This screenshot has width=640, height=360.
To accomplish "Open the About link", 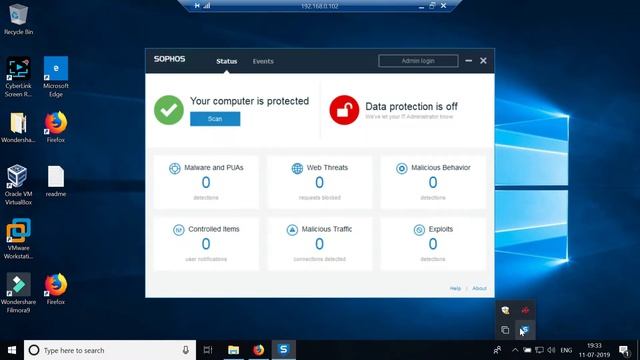I will pos(479,288).
